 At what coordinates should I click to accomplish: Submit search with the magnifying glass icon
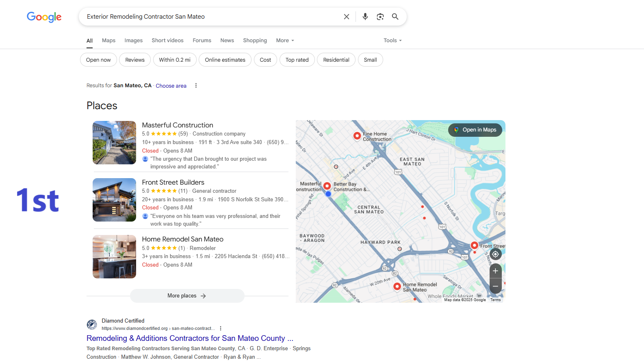click(x=395, y=17)
